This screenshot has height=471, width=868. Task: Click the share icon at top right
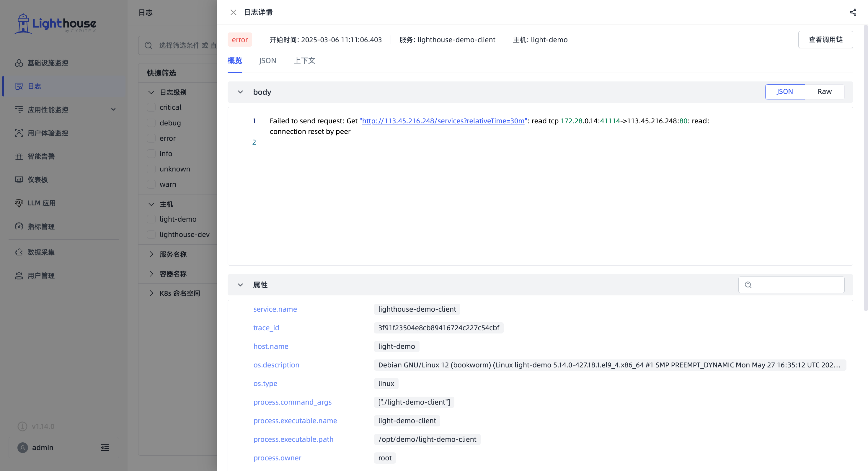click(853, 12)
